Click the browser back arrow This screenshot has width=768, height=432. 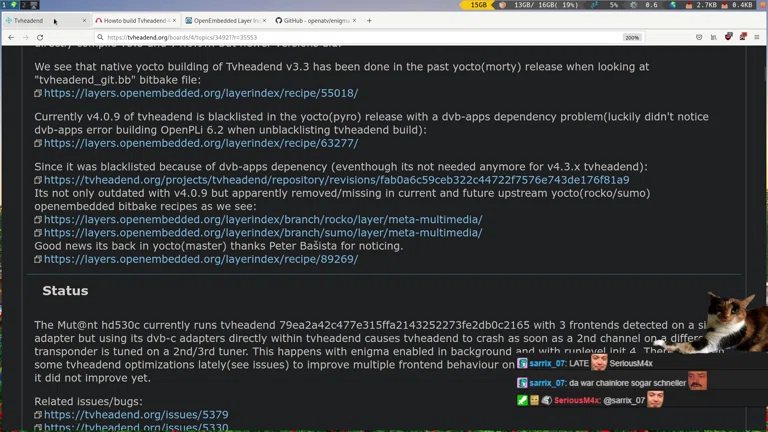(x=11, y=37)
